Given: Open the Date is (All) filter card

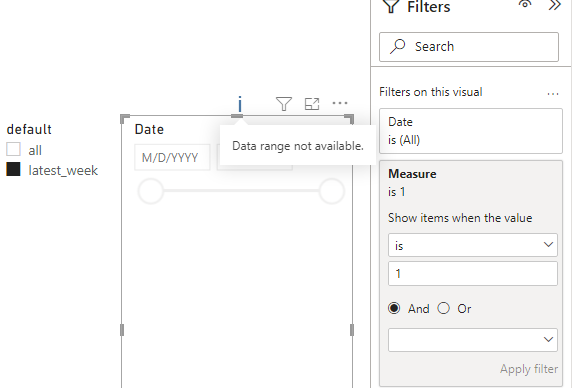Looking at the screenshot, I should pyautogui.click(x=471, y=131).
